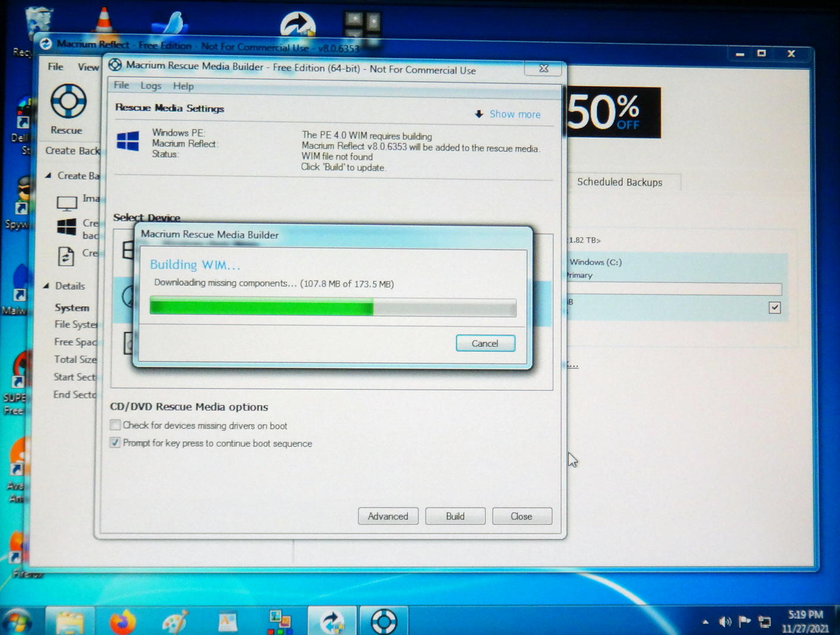Open network status tray icon
The image size is (840, 635).
pos(765,622)
